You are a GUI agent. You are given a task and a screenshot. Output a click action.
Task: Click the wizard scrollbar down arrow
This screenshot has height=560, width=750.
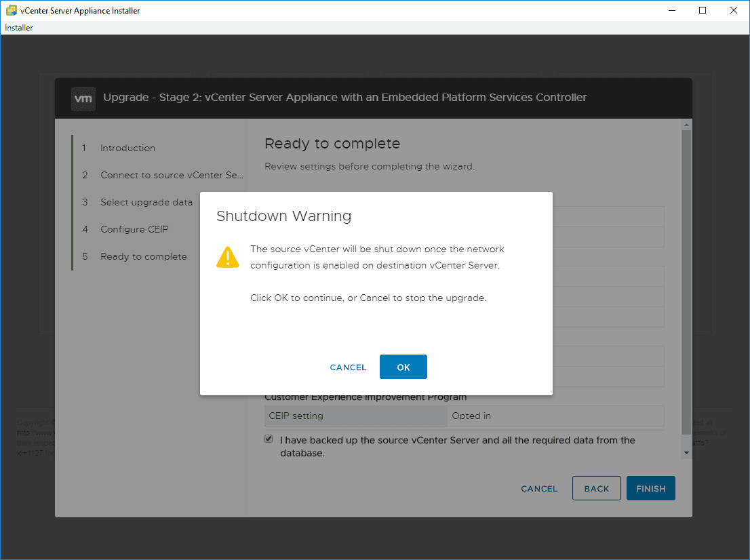pyautogui.click(x=686, y=453)
